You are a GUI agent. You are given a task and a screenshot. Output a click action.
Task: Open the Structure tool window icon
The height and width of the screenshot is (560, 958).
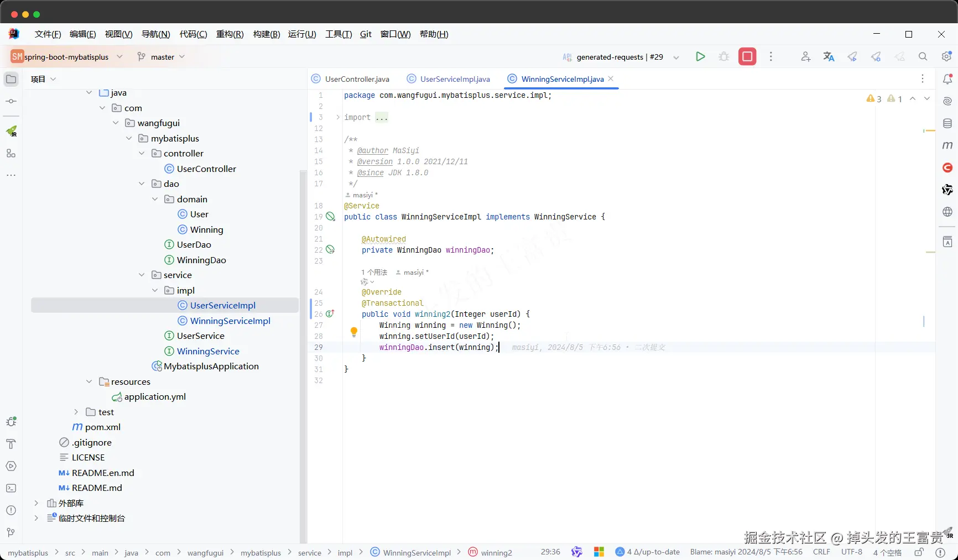[11, 153]
